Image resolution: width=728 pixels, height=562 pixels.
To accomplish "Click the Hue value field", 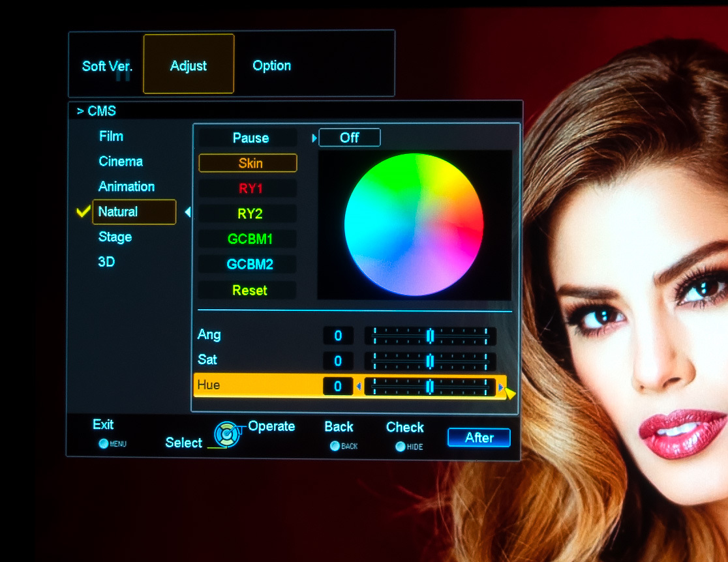I will 338,386.
